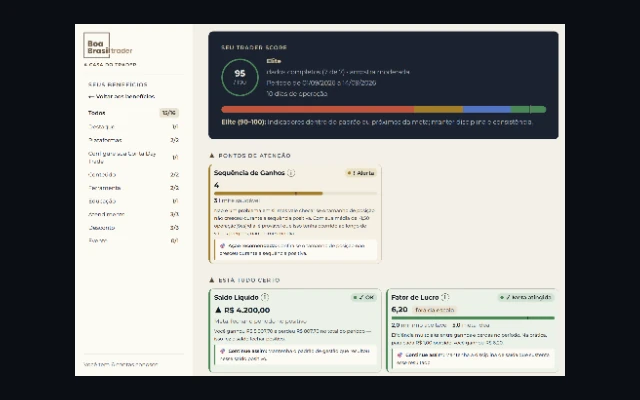Image resolution: width=640 pixels, height=400 pixels.
Task: Click warning triangle next to Pontos de Atenção
Action: 212,156
